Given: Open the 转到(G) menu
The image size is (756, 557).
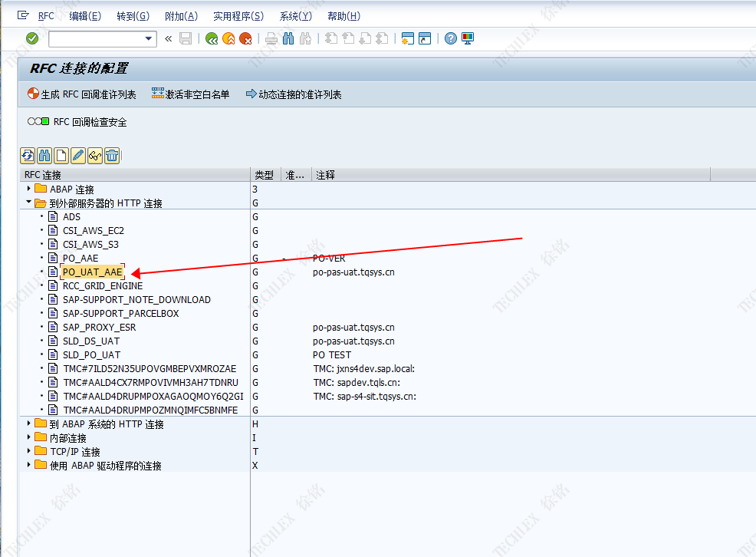Looking at the screenshot, I should [133, 16].
